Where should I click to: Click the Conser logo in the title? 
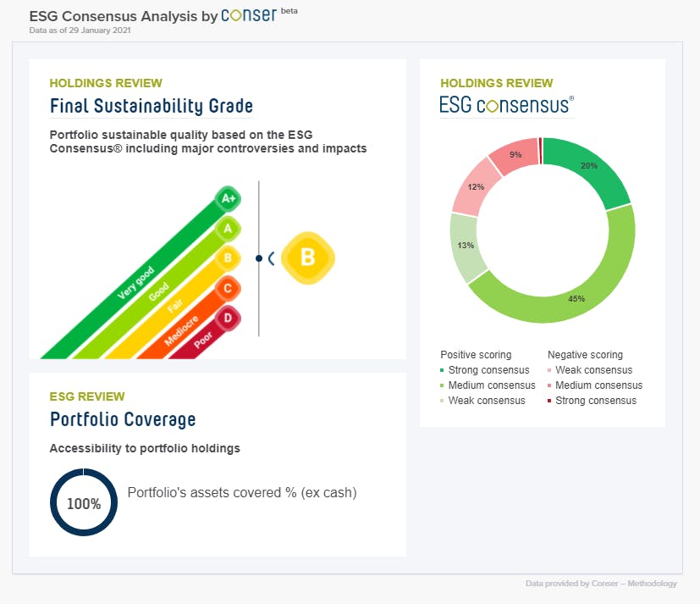coord(248,15)
